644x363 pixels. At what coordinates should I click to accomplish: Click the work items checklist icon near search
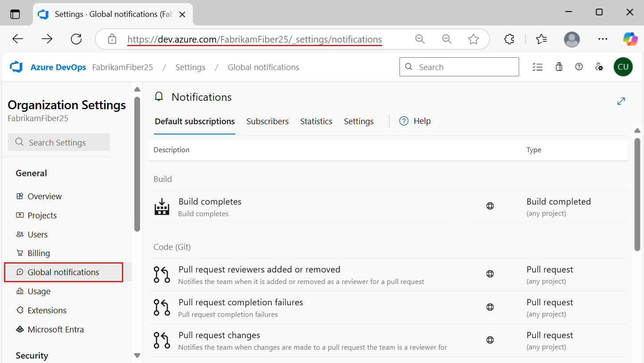(538, 67)
